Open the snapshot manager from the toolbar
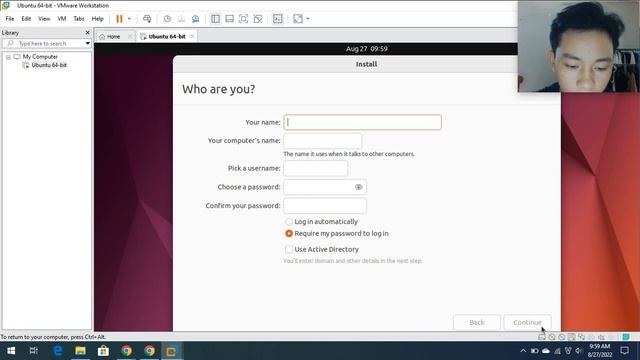This screenshot has height=360, width=640. [x=196, y=19]
